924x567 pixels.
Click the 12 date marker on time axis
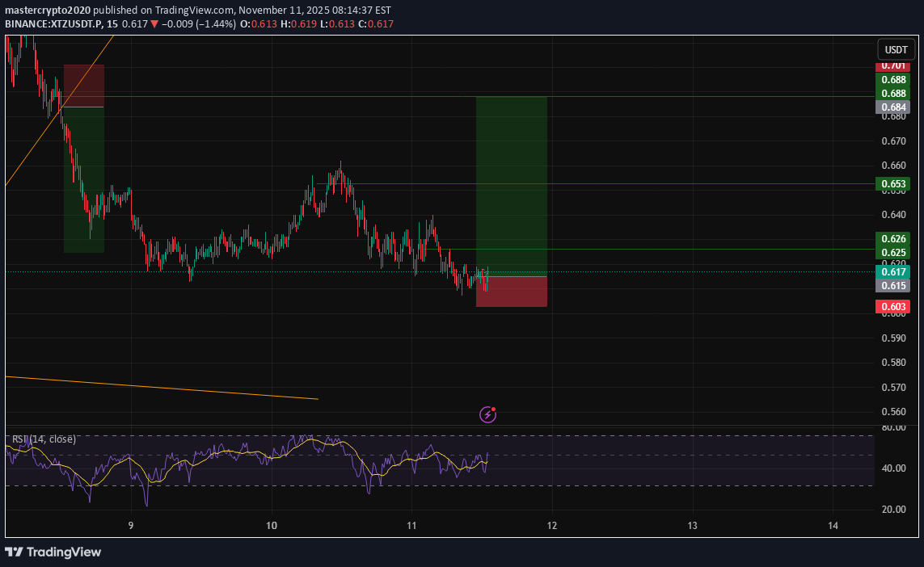coord(551,525)
